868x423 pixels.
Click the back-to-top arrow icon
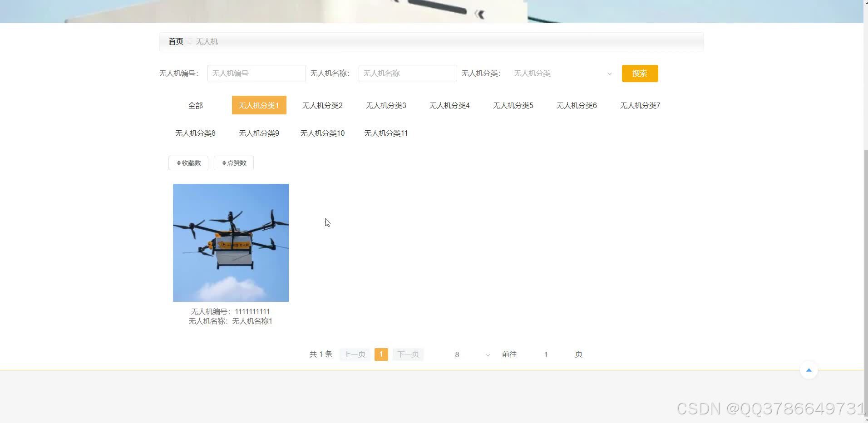click(x=809, y=370)
